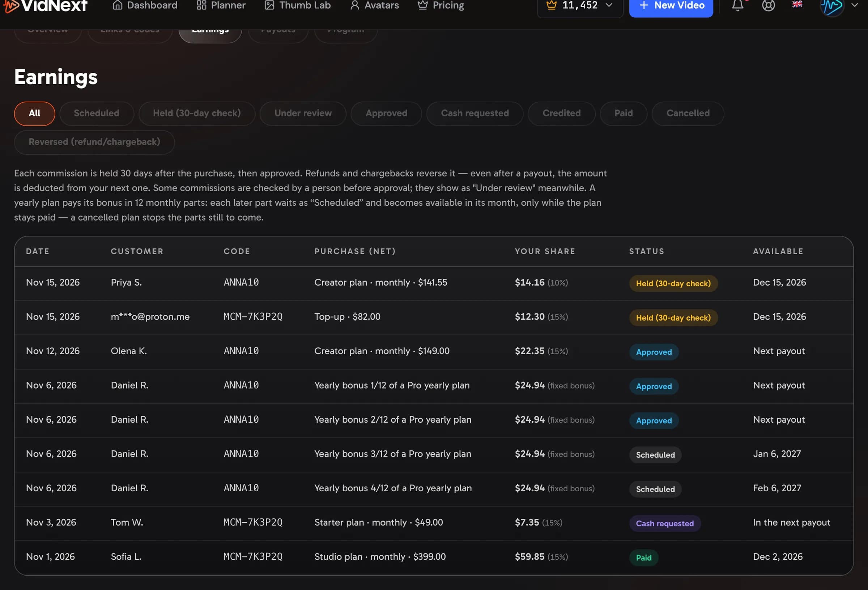Open the help lifebuoy icon
Image resolution: width=868 pixels, height=590 pixels.
pos(768,5)
